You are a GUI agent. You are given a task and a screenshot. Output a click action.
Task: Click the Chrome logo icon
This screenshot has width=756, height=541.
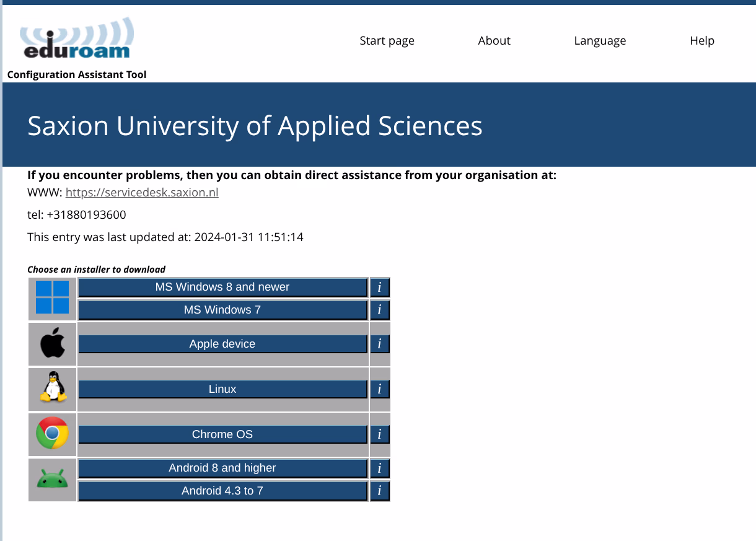point(53,433)
